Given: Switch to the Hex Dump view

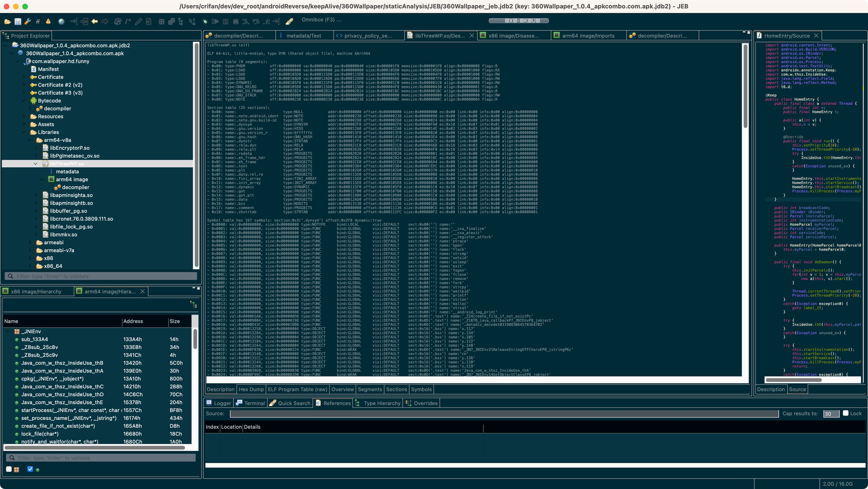Looking at the screenshot, I should 251,389.
